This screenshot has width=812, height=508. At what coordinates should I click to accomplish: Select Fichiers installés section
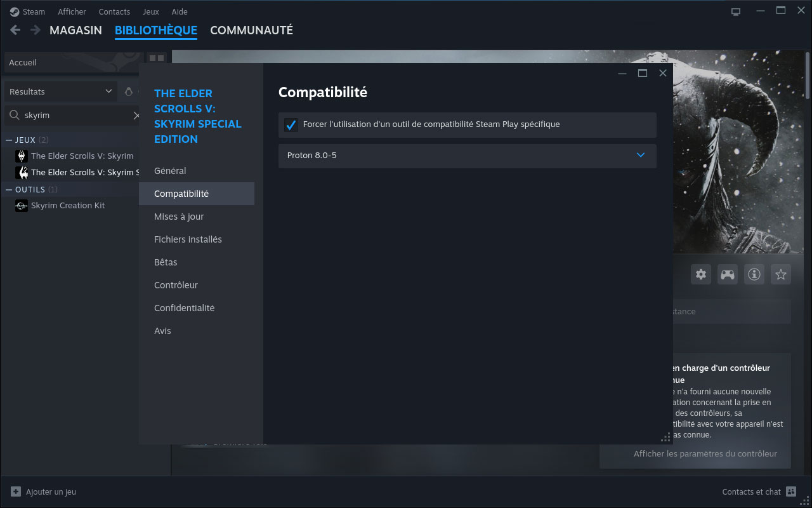point(197,239)
